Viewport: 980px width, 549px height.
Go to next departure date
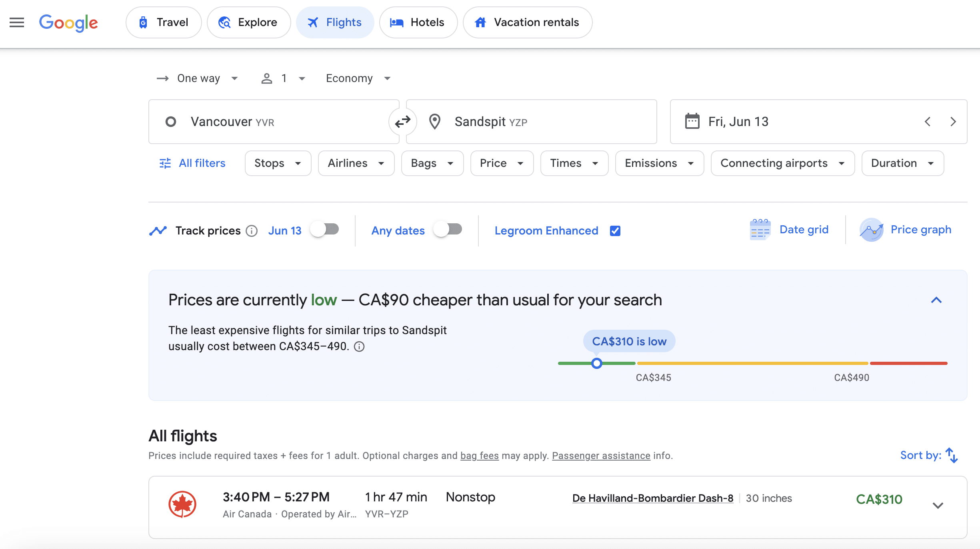(x=953, y=122)
